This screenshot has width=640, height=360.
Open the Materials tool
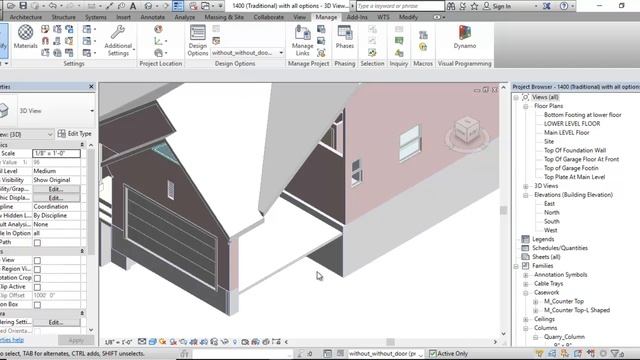point(25,36)
